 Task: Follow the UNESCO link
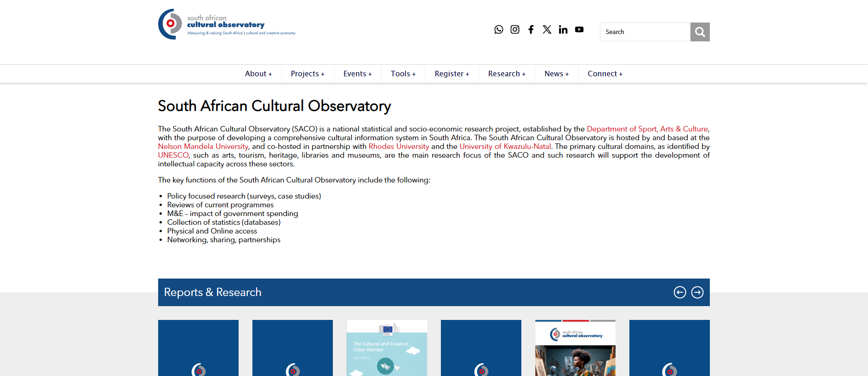click(173, 155)
